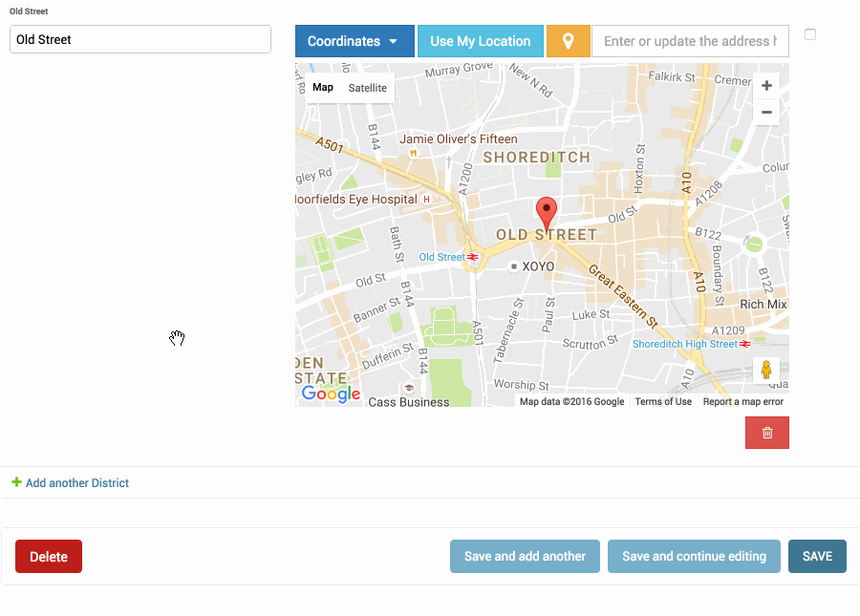Select the Street View pegman icon

click(766, 370)
